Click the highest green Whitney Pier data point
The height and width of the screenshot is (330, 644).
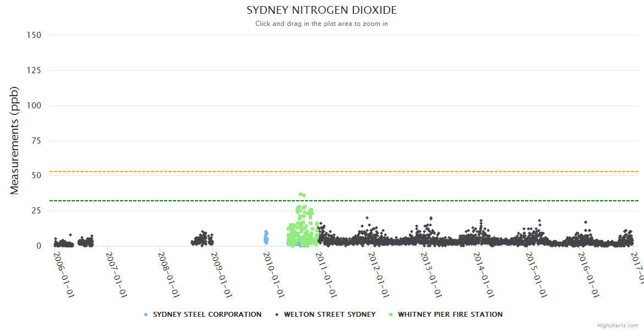pos(301,194)
